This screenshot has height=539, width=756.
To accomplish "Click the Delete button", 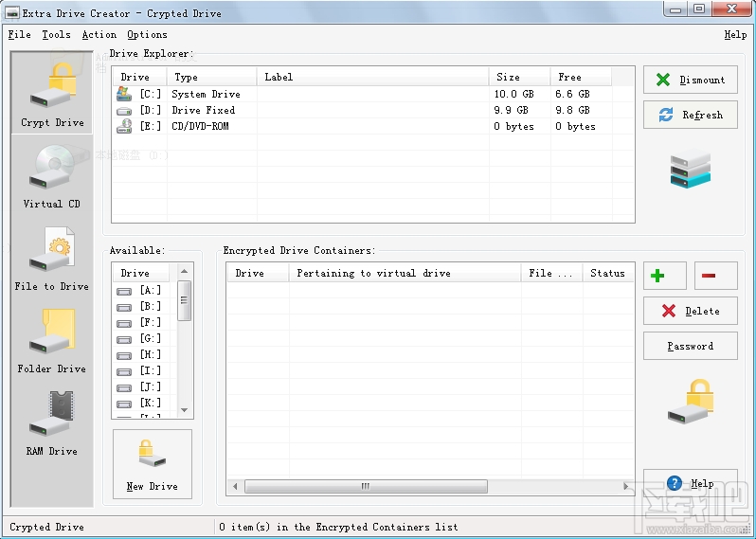I will (691, 311).
